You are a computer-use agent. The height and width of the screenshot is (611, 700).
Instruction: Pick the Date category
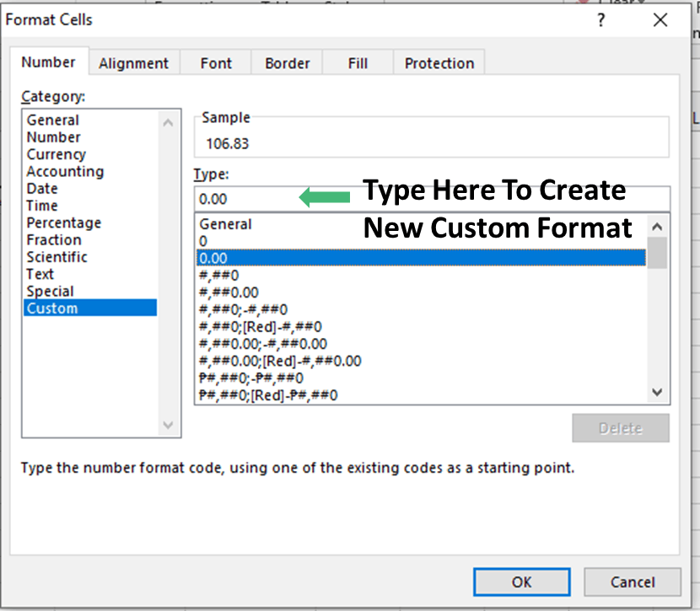pos(90,188)
